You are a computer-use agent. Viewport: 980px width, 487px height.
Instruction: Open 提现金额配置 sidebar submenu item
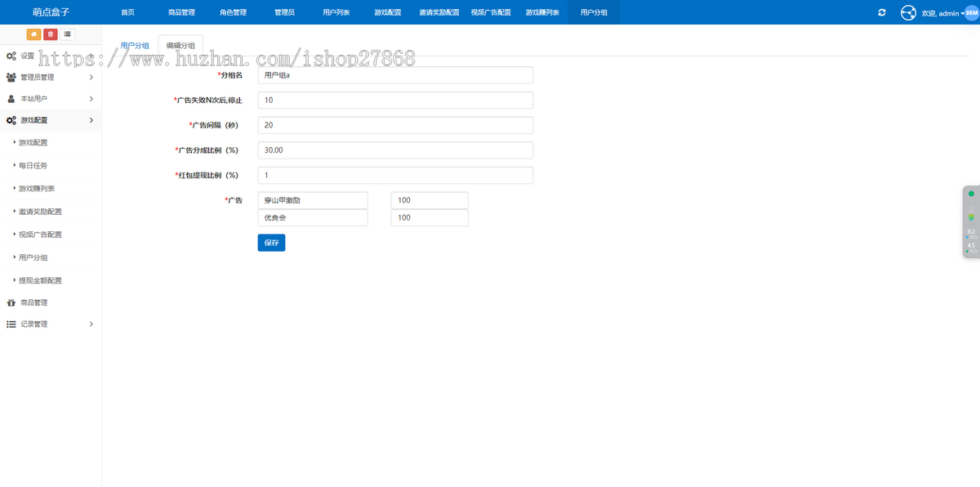(39, 280)
